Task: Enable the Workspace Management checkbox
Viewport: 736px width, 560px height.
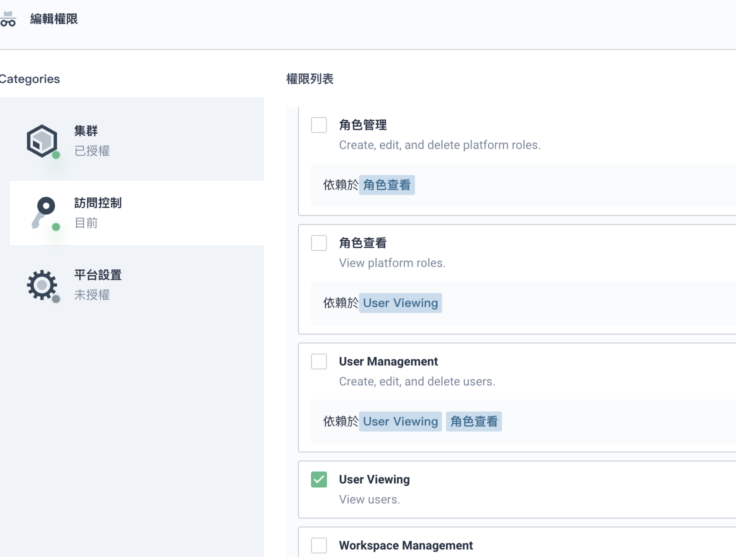Action: 319,545
